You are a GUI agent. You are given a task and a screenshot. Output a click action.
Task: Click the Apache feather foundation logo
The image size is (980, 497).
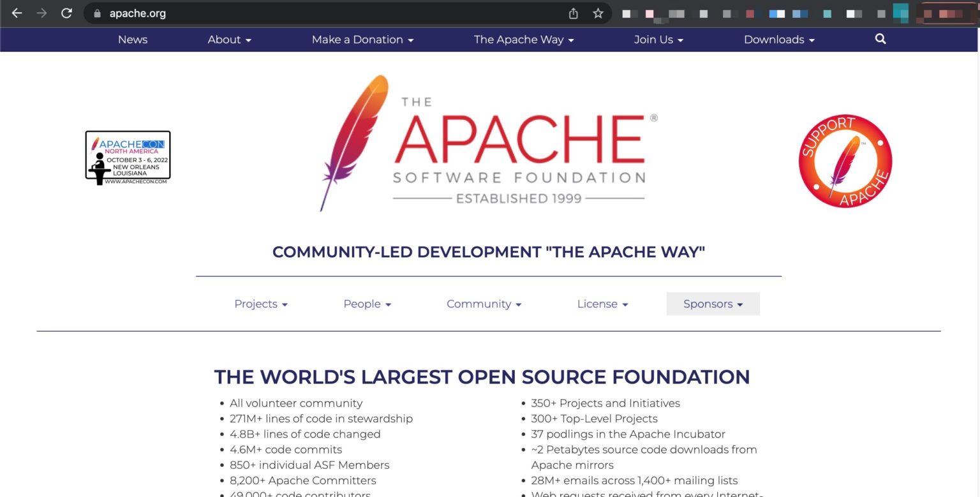489,142
